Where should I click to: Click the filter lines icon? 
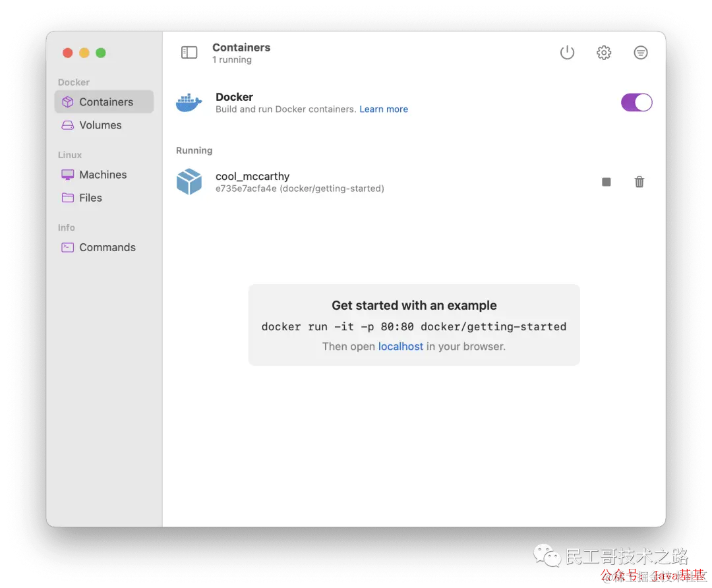tap(640, 53)
